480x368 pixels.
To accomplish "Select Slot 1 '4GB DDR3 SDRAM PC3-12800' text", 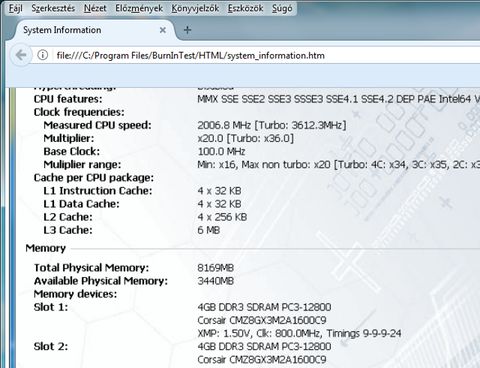I will pyautogui.click(x=264, y=307).
